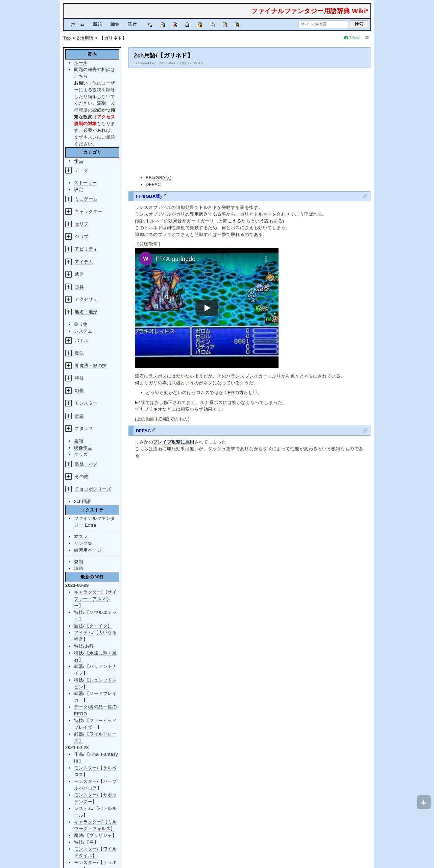434x868 pixels.
Task: Open the ランスオブアベル article link
Action: pos(153,208)
